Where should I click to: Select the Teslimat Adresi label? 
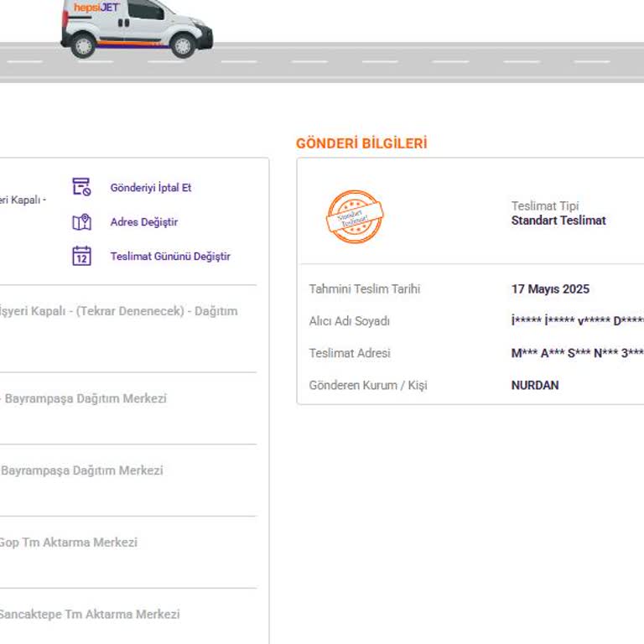tap(350, 353)
